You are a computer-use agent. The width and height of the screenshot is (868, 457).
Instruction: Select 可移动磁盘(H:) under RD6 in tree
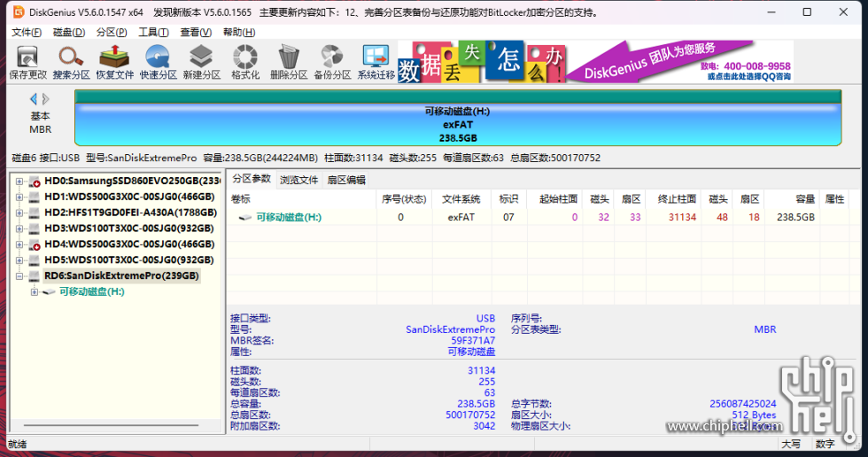(x=92, y=291)
